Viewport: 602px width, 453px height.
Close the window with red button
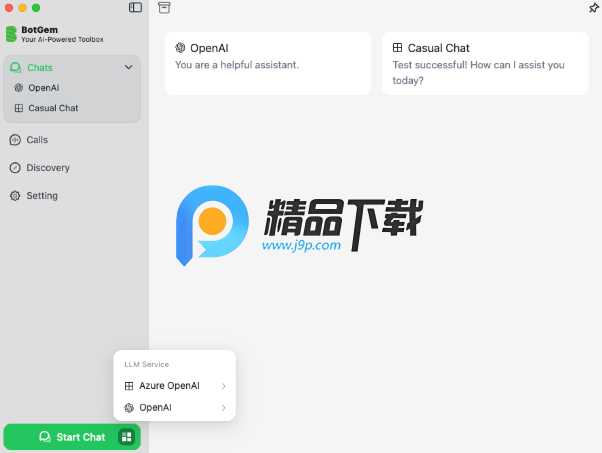(9, 8)
